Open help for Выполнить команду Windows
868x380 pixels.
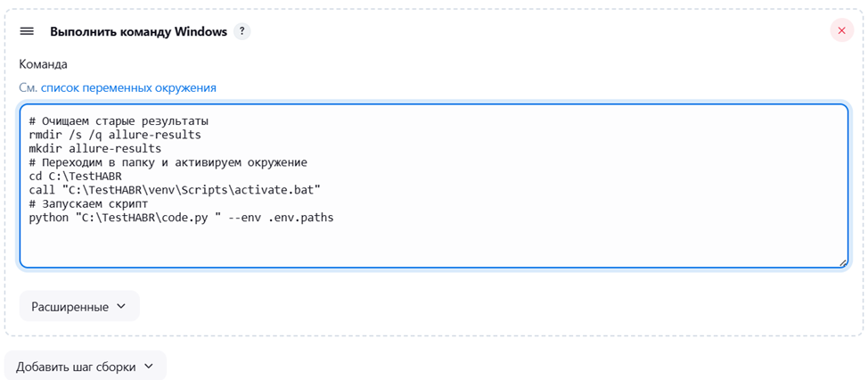242,31
